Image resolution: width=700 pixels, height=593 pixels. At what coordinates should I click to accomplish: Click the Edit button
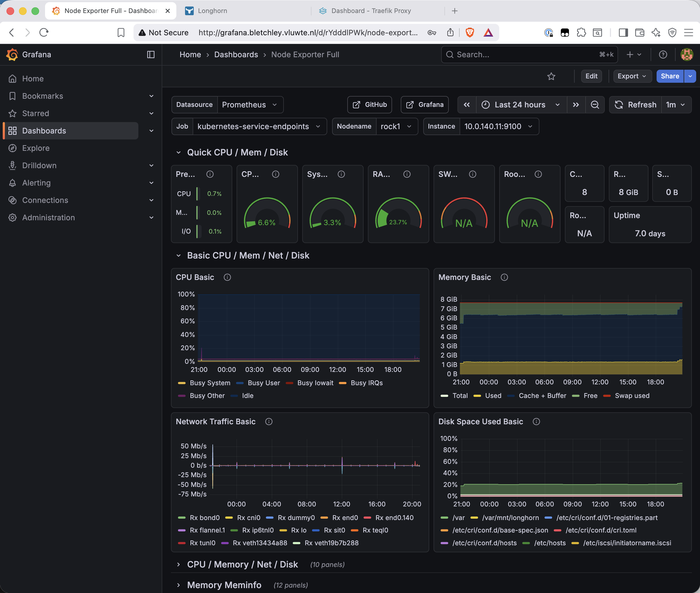[x=591, y=76]
